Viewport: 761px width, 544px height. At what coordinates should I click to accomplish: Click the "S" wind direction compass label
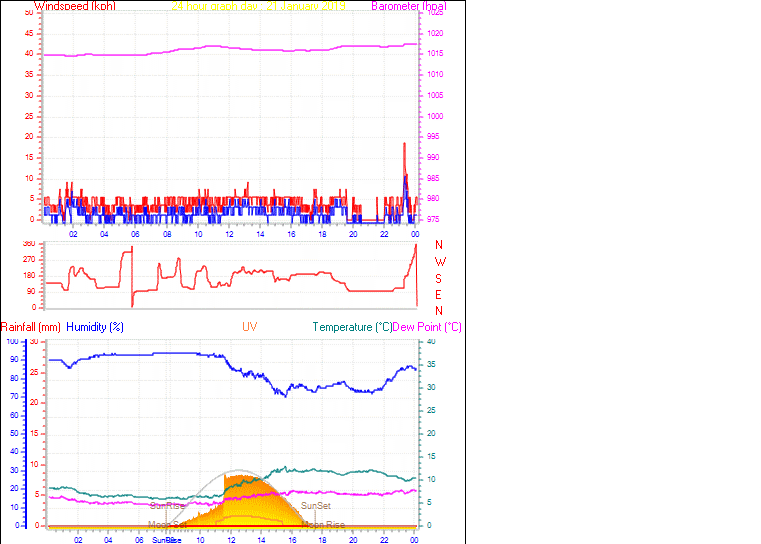click(x=439, y=279)
